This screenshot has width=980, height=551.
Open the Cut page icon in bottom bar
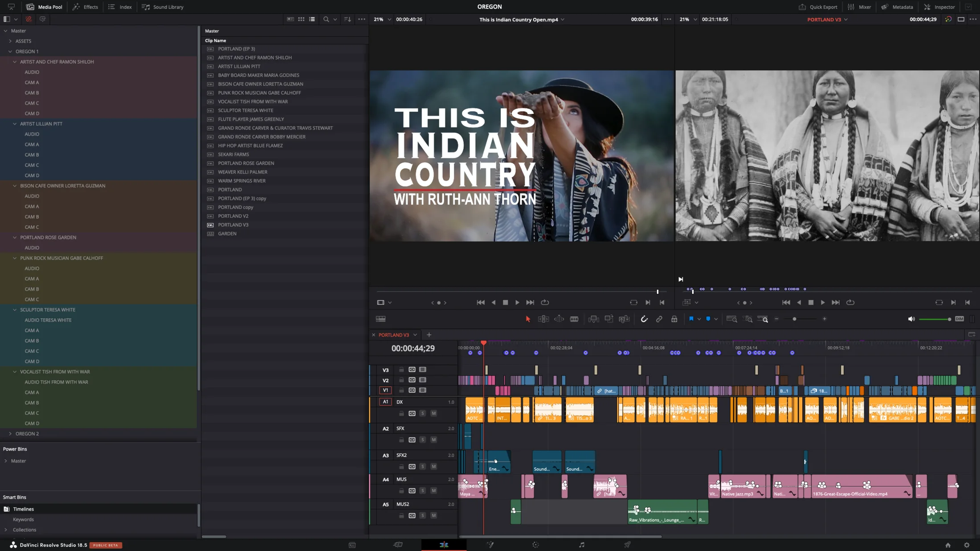(398, 545)
